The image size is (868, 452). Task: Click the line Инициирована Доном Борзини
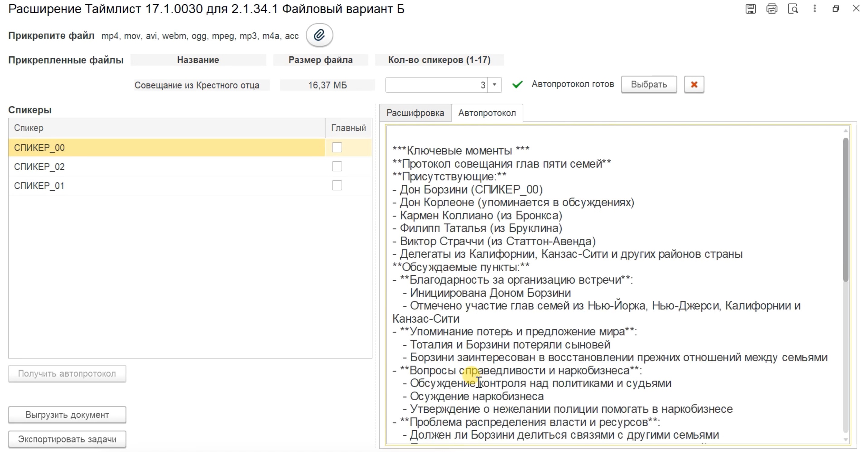(x=487, y=293)
